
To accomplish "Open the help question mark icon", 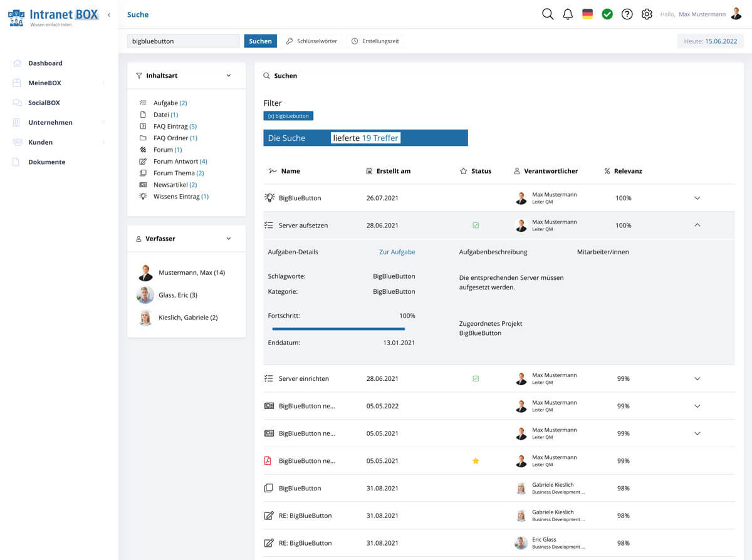I will 627,14.
